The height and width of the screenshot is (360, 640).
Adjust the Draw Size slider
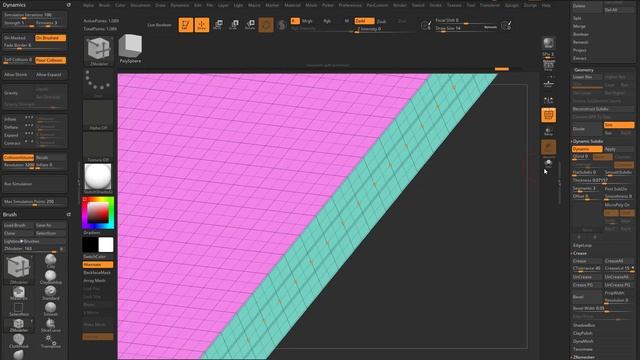pos(467,29)
